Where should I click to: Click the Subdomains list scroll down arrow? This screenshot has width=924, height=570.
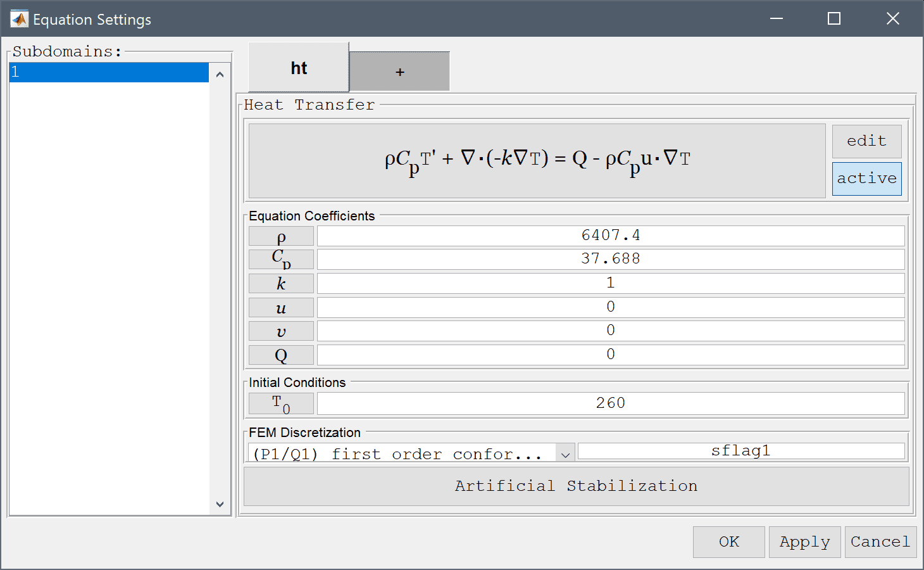(x=220, y=504)
